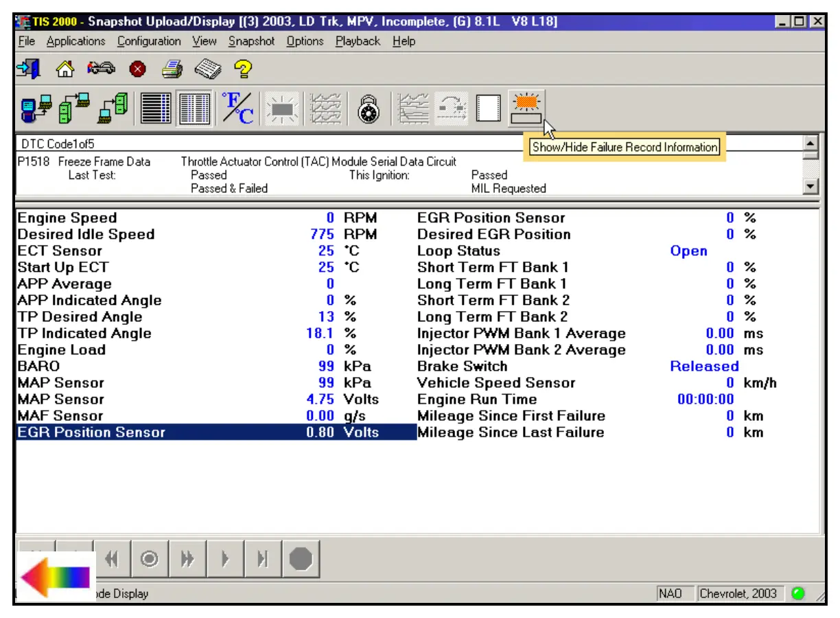Open the Snapshot menu

(x=251, y=41)
